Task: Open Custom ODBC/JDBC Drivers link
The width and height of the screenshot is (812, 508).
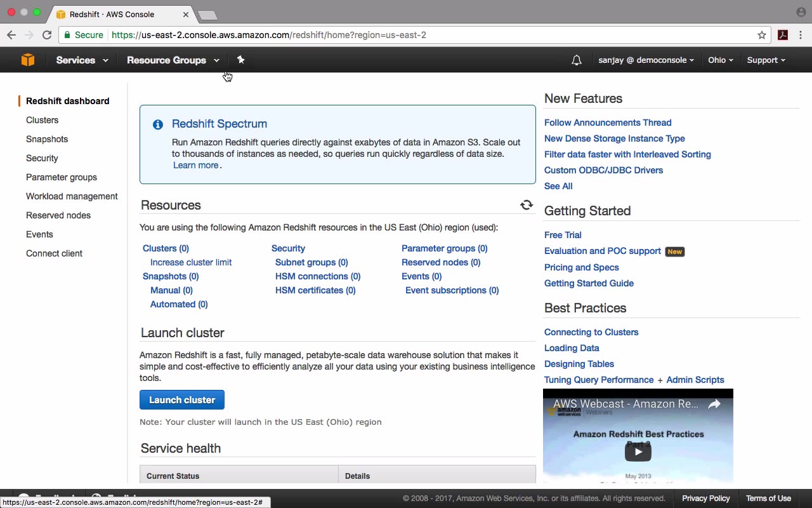Action: pyautogui.click(x=603, y=170)
